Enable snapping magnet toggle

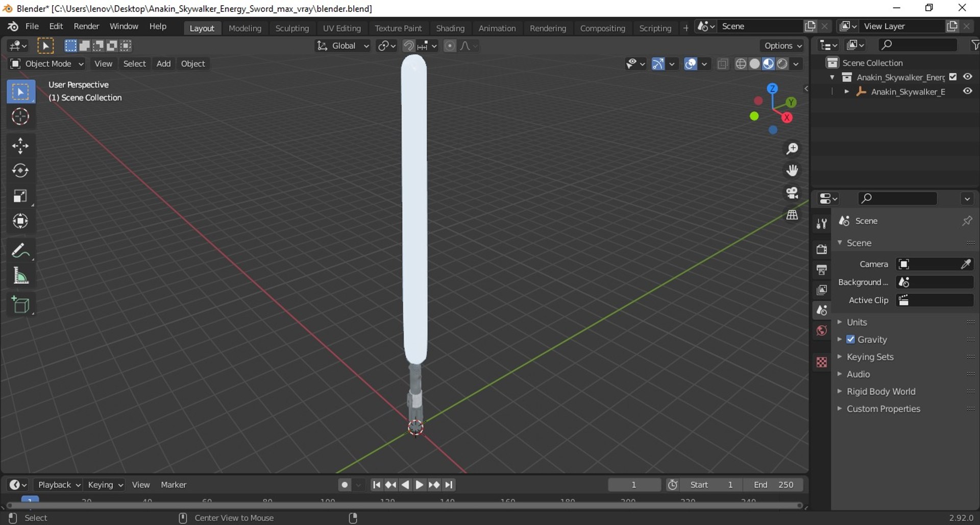click(408, 46)
